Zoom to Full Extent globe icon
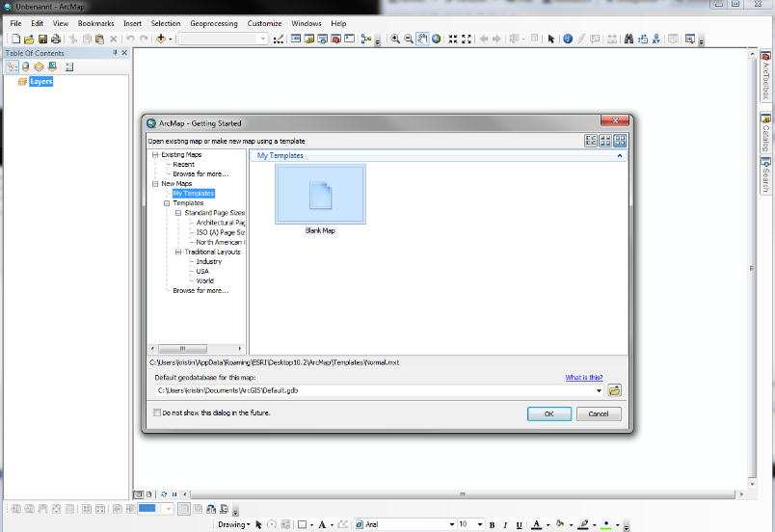The width and height of the screenshot is (775, 532). coord(437,39)
